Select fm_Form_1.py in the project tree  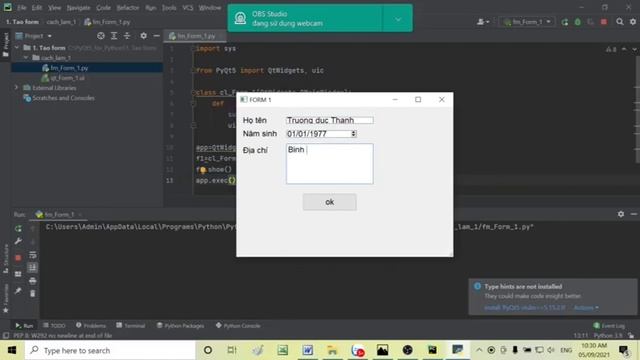tap(69, 68)
